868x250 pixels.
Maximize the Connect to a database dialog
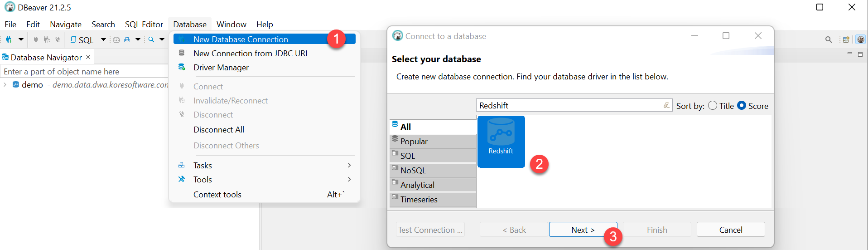coord(726,36)
